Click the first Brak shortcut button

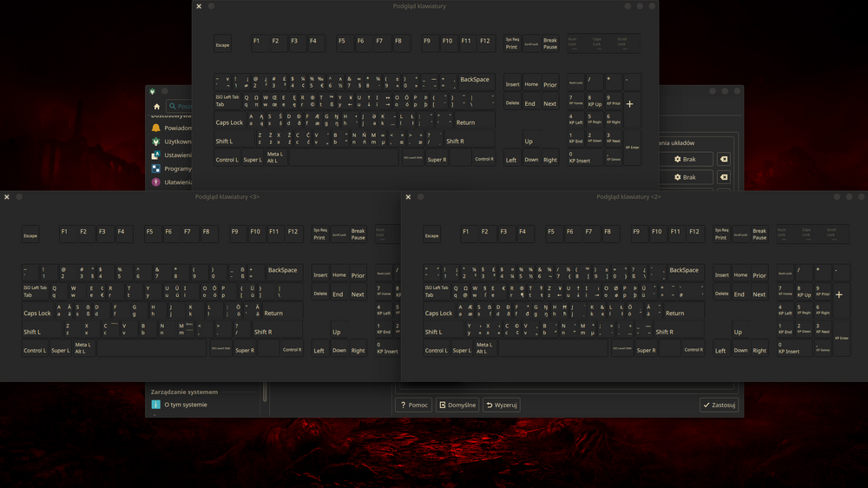[686, 160]
